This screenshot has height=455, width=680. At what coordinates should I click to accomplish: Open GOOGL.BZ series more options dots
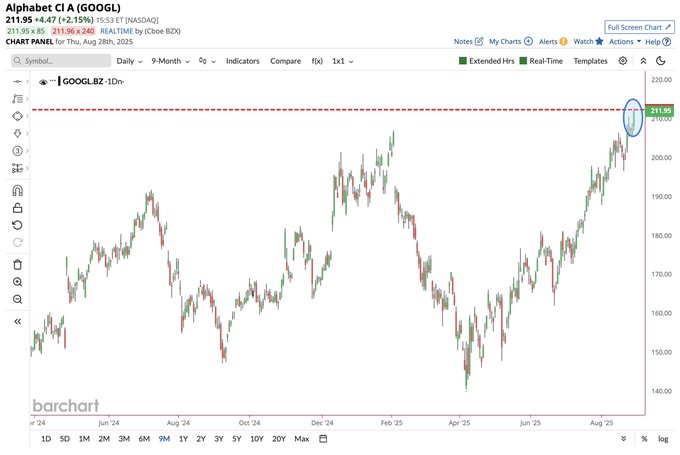pos(53,81)
